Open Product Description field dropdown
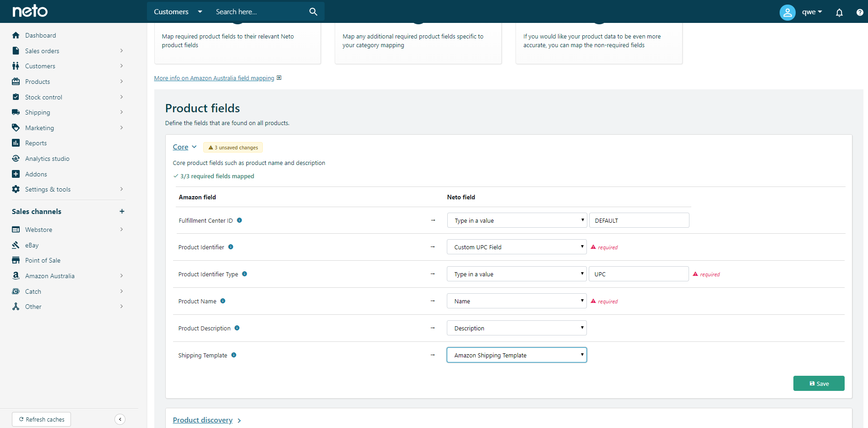The width and height of the screenshot is (868, 428). click(517, 328)
